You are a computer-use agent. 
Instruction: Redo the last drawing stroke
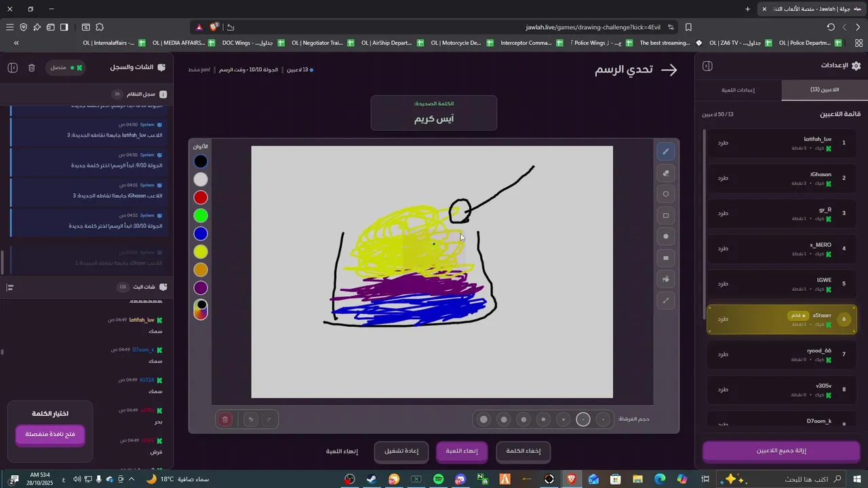pyautogui.click(x=269, y=420)
